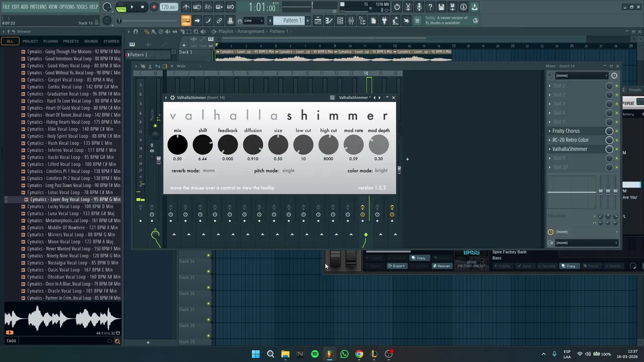Viewport: 644px width, 362px height.
Task: Adjust the ValhallaShimmer mix knob
Action: tap(178, 145)
